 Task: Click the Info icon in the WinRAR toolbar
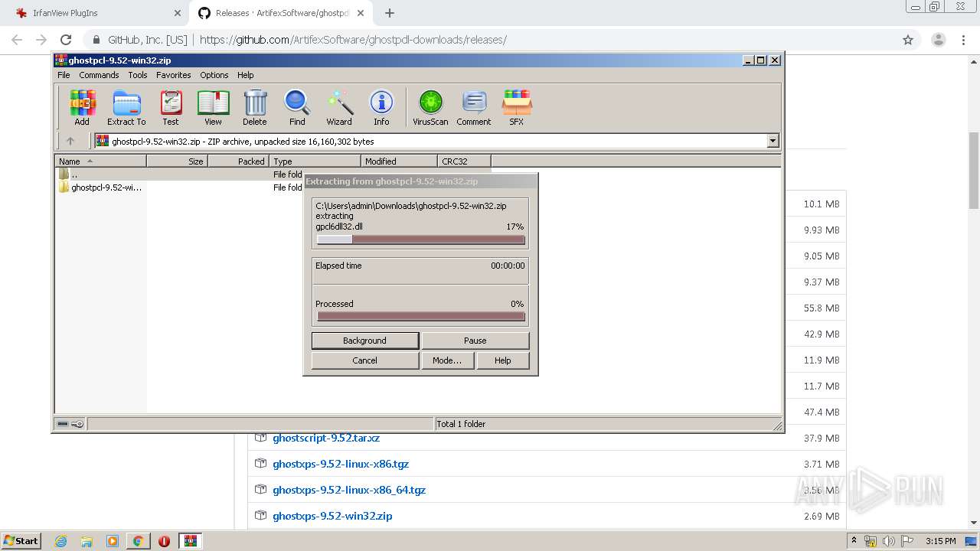click(x=381, y=107)
